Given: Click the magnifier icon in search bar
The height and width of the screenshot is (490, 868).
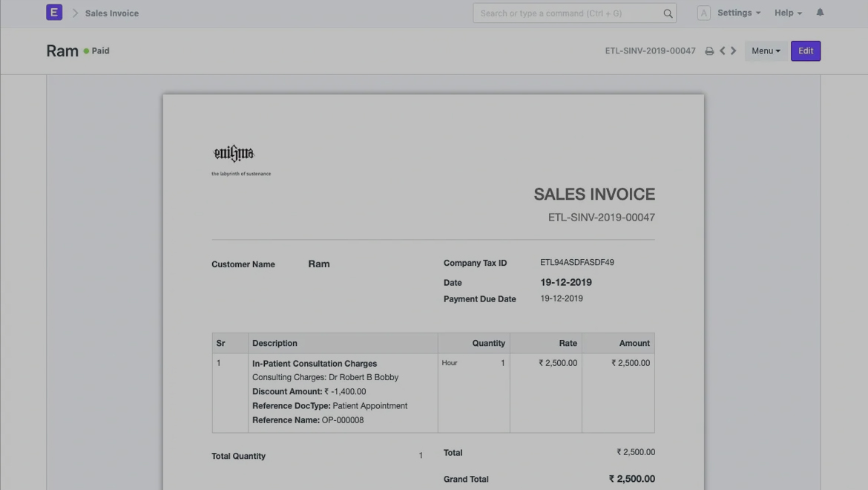Looking at the screenshot, I should click(x=668, y=13).
